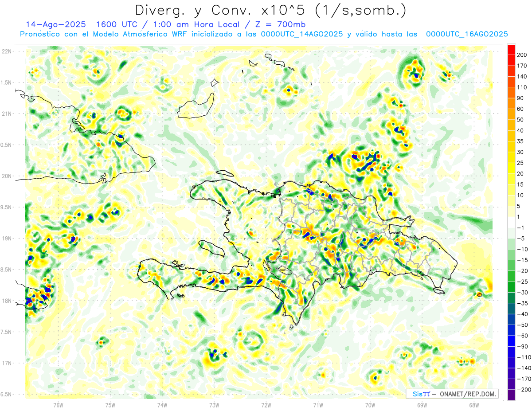532x411 pixels.
Task: Click the '21N' latitude label
Action: (6, 114)
